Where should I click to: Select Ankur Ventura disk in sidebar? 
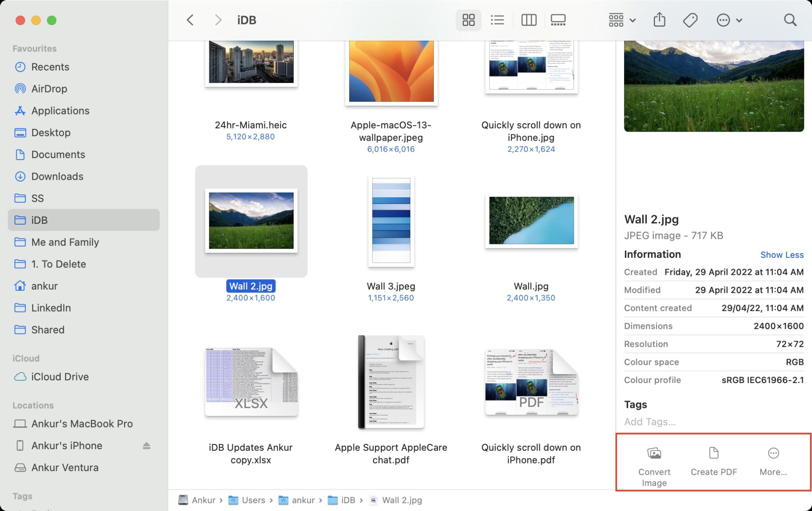tap(83, 467)
